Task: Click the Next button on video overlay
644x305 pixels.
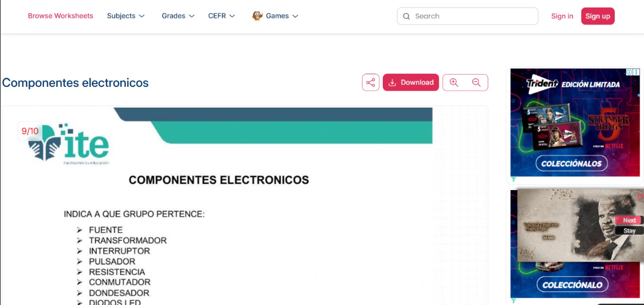Action: 629,220
